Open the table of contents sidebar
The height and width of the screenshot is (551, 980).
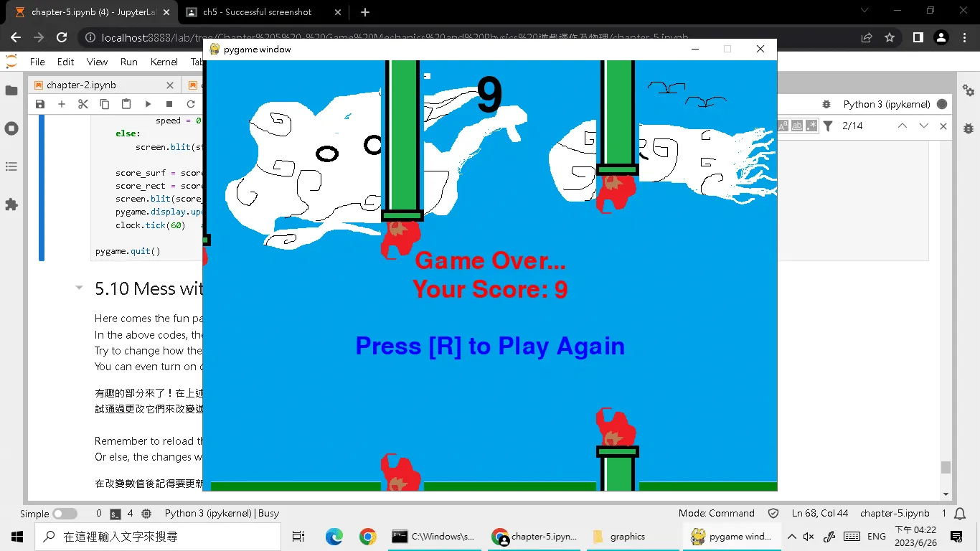tap(11, 166)
